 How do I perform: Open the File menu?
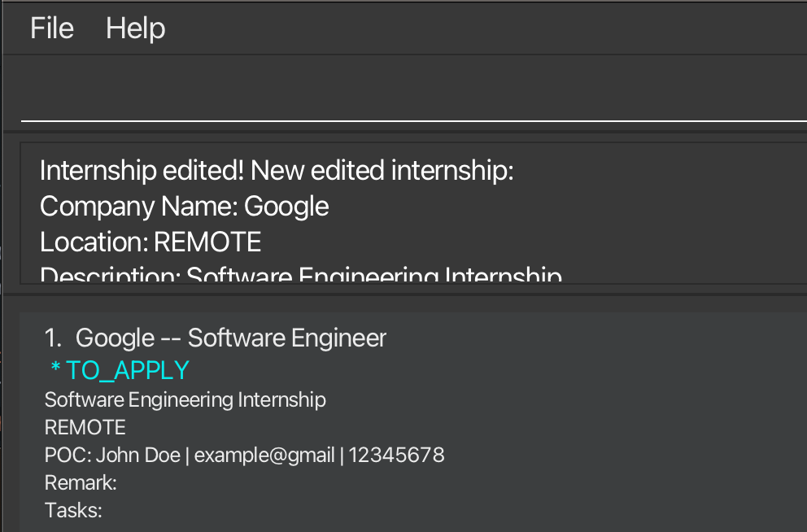tap(50, 28)
